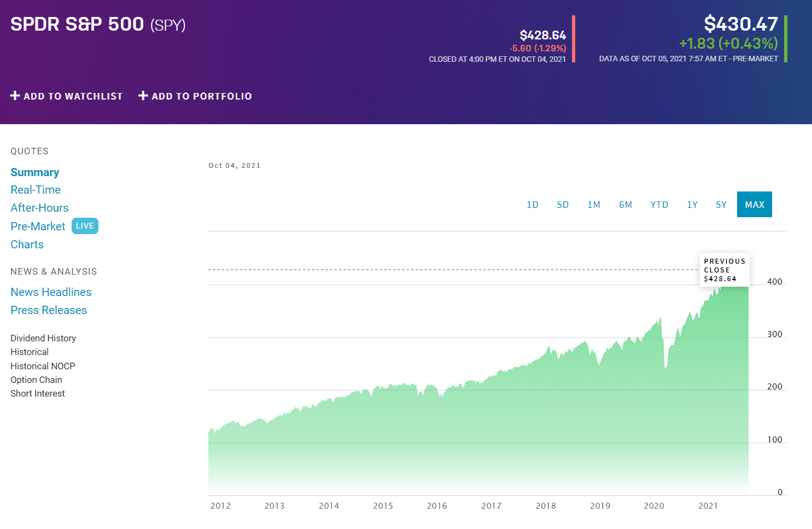Viewport: 812px width, 529px height.
Task: Select the 1Y chart range
Action: click(692, 205)
